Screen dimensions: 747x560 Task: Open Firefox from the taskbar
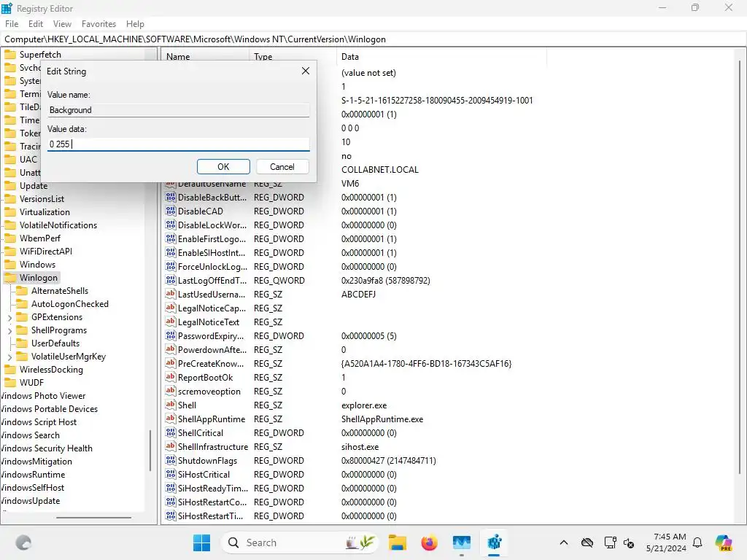click(429, 542)
